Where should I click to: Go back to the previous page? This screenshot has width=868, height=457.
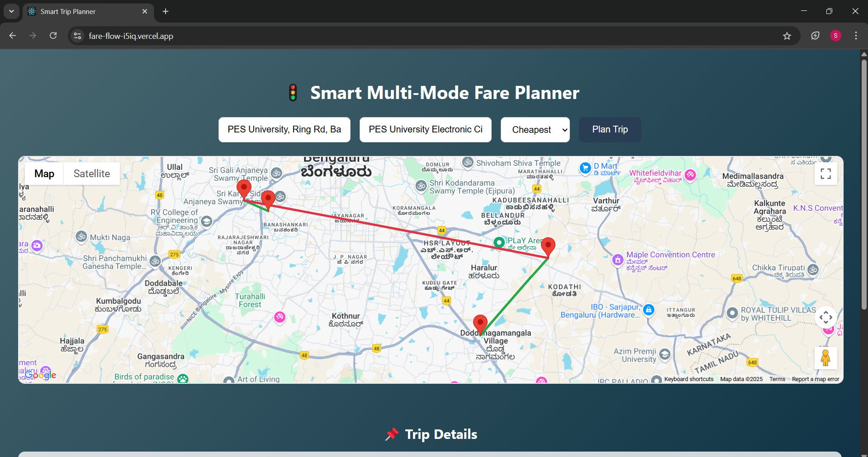(13, 36)
